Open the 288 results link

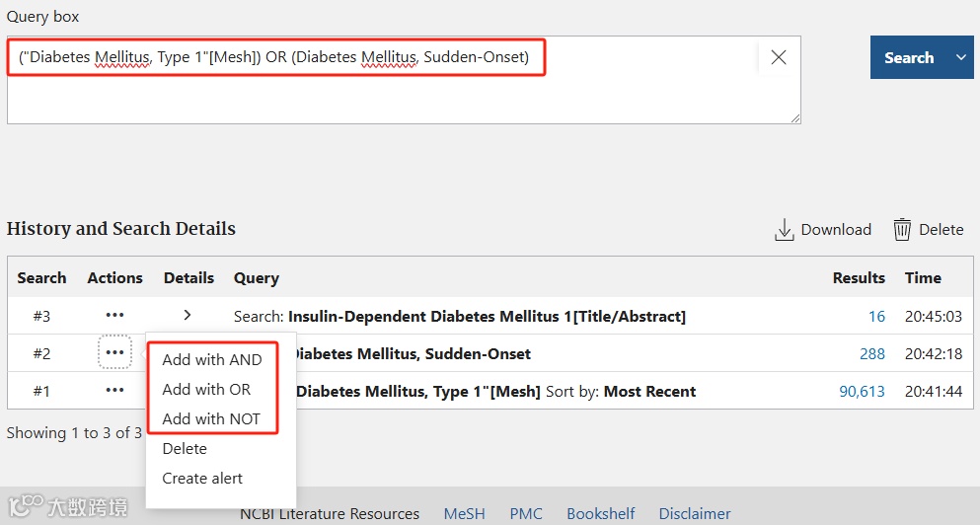[x=871, y=353]
